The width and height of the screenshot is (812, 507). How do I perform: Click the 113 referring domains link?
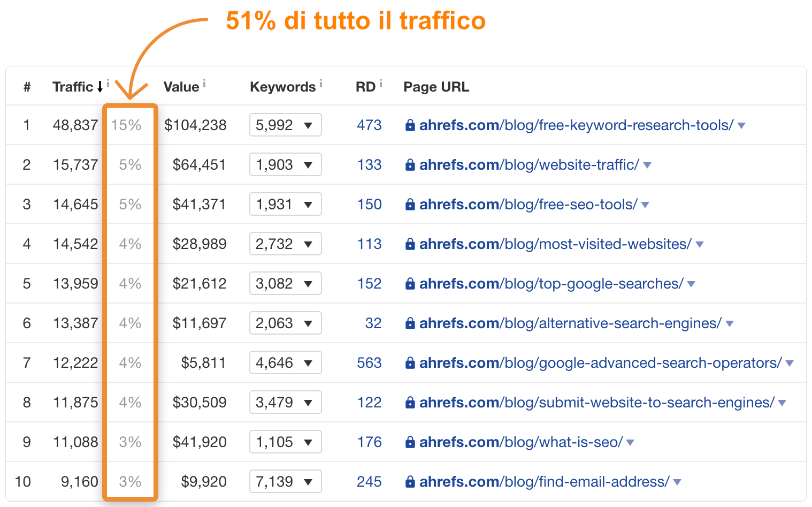pyautogui.click(x=369, y=244)
